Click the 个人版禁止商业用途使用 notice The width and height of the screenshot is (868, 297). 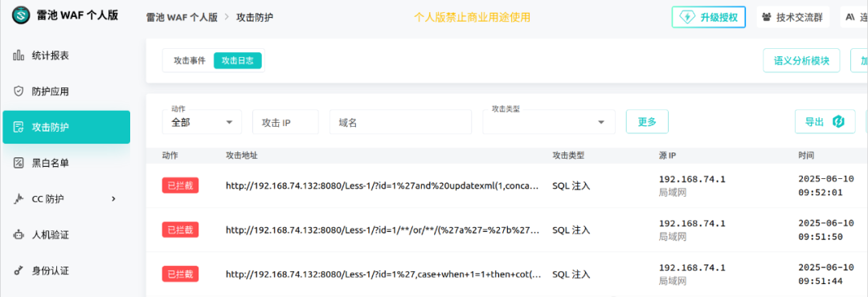(x=473, y=17)
